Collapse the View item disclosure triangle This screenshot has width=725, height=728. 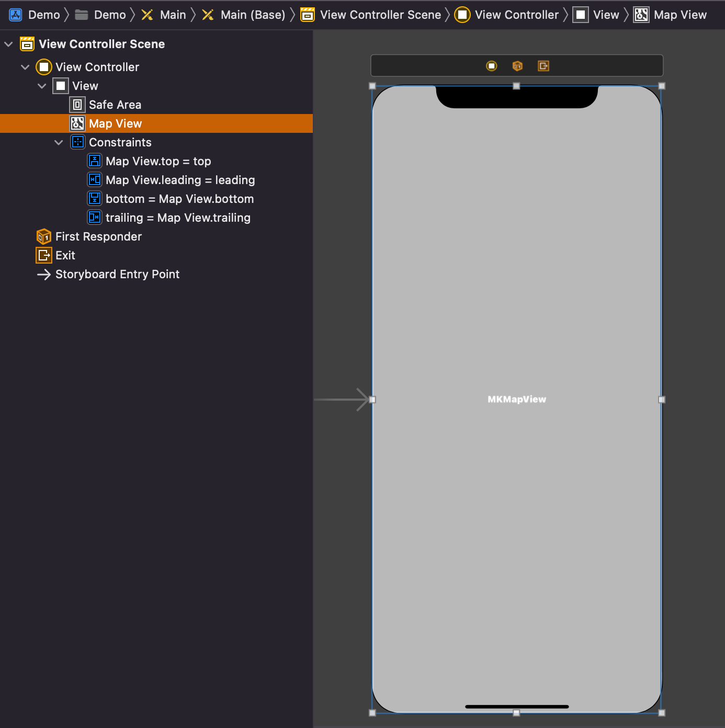pyautogui.click(x=42, y=86)
